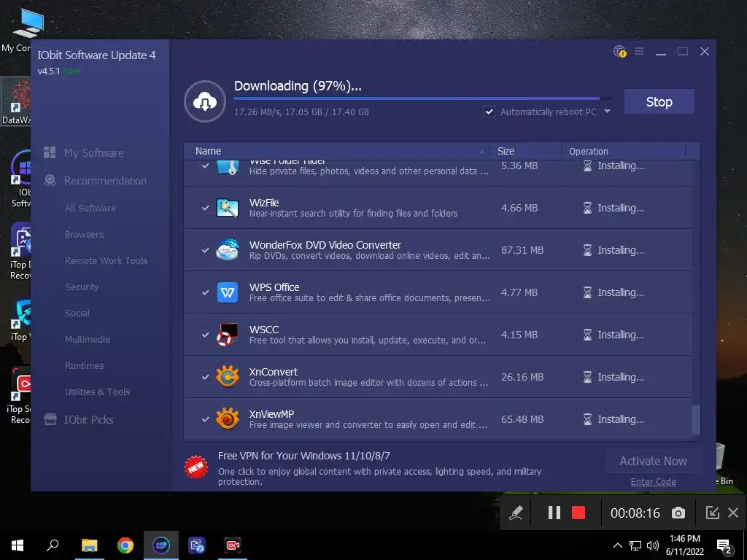Click the IObit Software Updater taskbar icon
747x560 pixels.
coord(161,545)
